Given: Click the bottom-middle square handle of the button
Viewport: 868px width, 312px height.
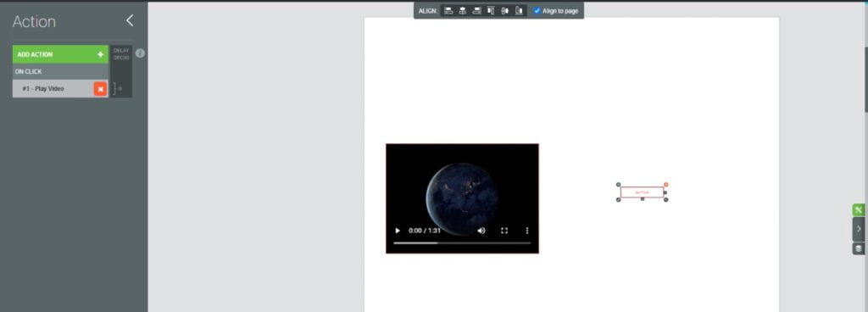Looking at the screenshot, I should tap(643, 199).
